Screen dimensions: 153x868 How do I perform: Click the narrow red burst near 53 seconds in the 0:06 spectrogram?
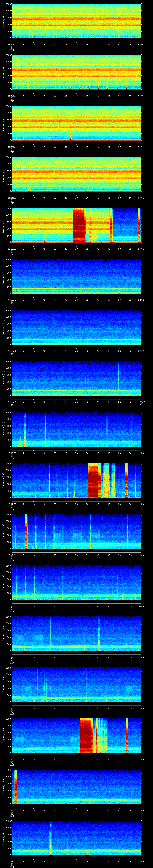[x=127, y=736]
